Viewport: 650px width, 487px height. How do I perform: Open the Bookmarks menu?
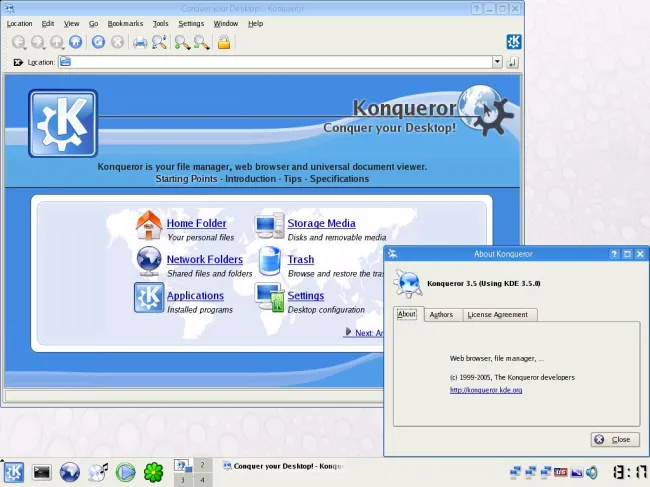point(125,24)
